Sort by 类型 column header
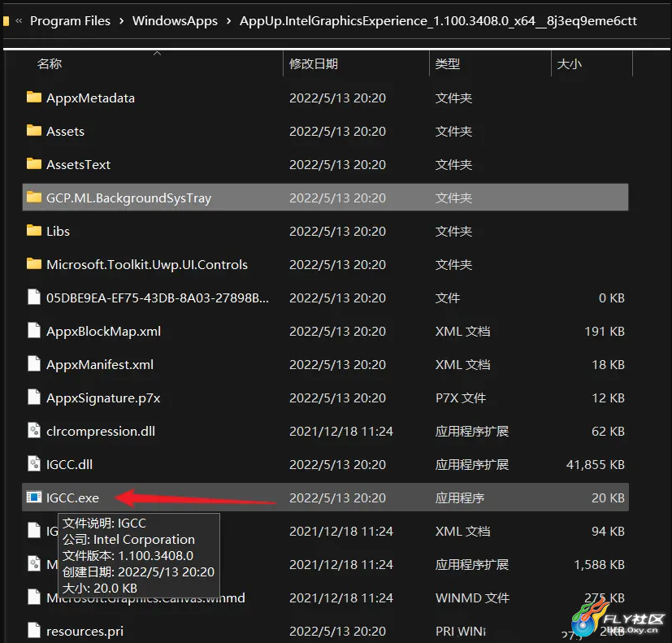The height and width of the screenshot is (643, 672). (x=448, y=64)
